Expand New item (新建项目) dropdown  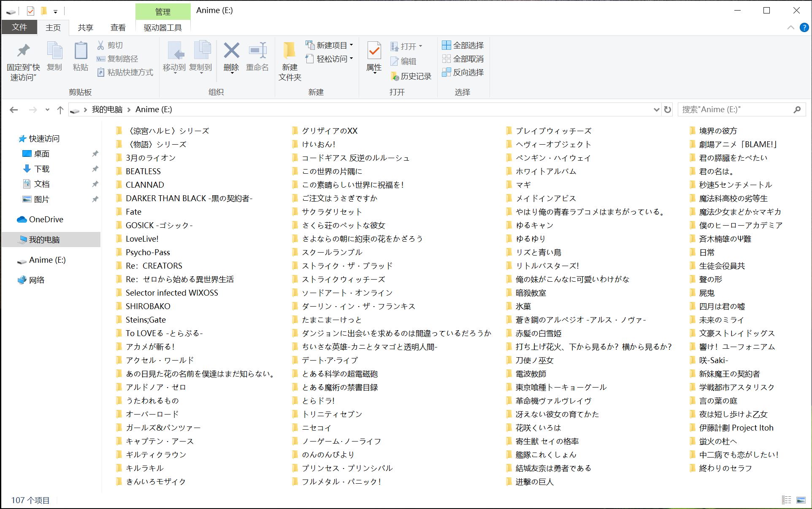pos(351,45)
